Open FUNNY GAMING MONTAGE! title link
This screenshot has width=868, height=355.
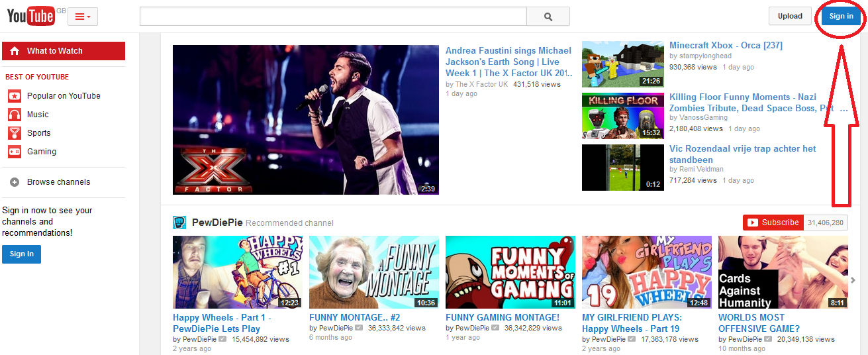click(503, 318)
